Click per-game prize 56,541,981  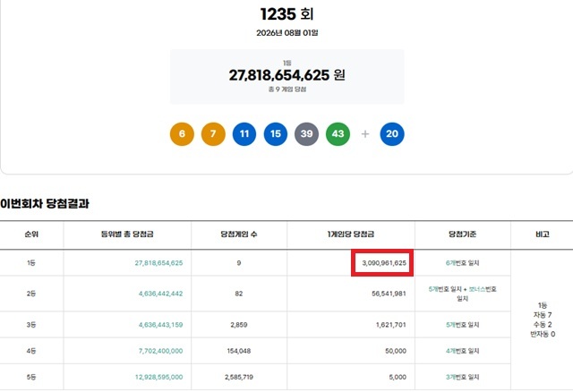point(389,294)
